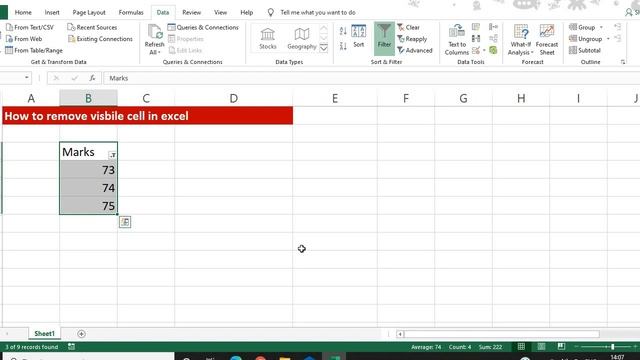Select the Geography data type
640x360 pixels.
click(x=302, y=38)
